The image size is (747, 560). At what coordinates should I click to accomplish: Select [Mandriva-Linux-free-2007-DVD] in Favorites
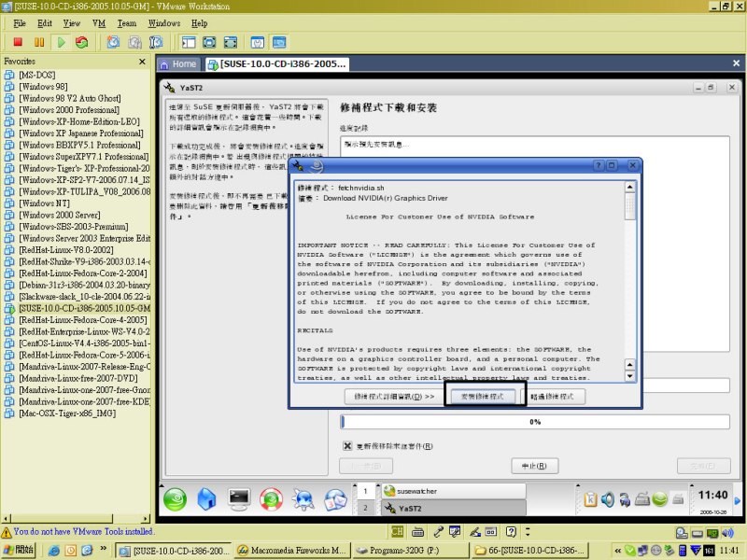[x=78, y=378]
